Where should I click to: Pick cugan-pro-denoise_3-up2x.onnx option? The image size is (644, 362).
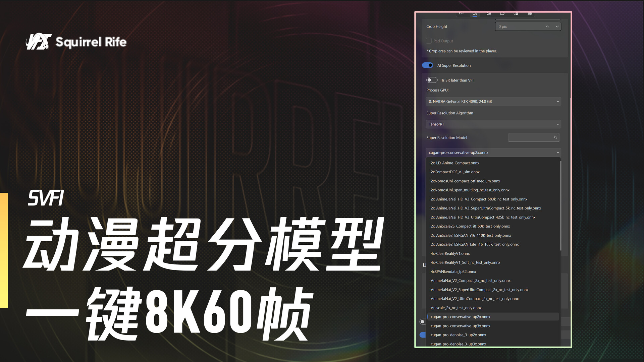click(458, 335)
